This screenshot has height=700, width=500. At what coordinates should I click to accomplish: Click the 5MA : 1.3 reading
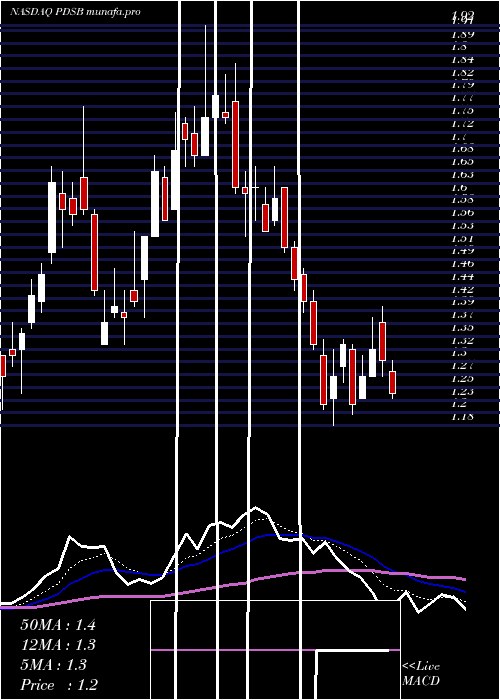tap(54, 665)
